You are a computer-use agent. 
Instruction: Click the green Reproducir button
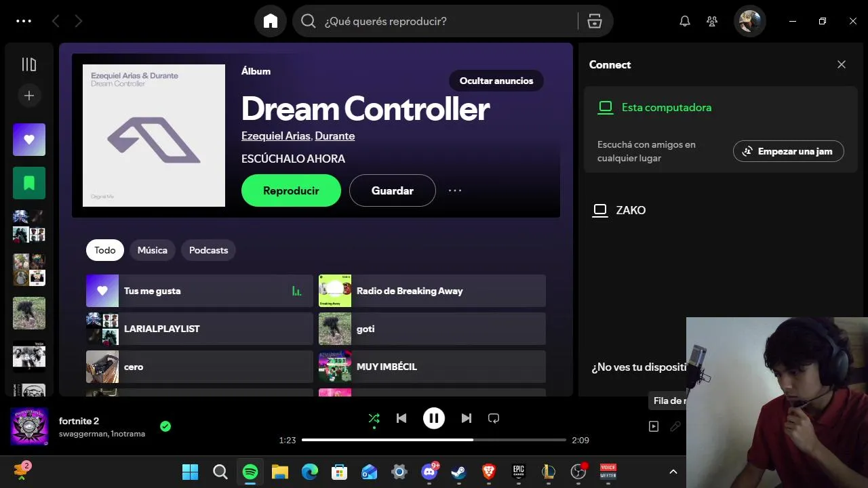point(291,190)
